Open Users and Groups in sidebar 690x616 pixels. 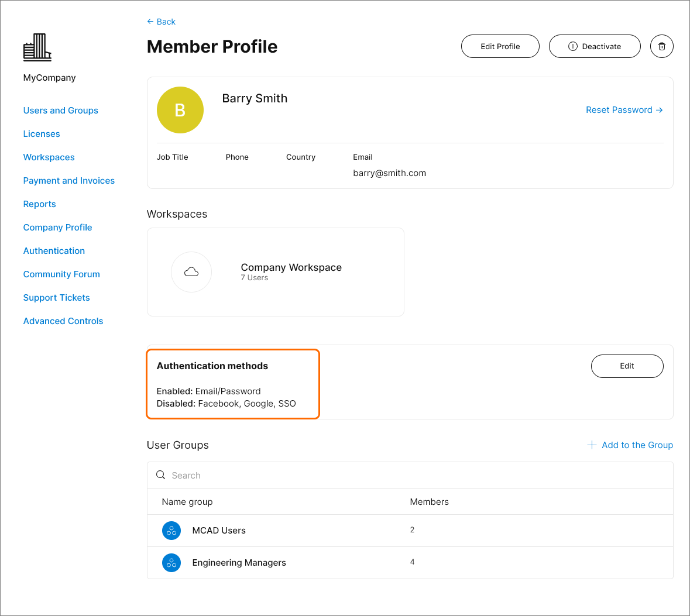(60, 111)
